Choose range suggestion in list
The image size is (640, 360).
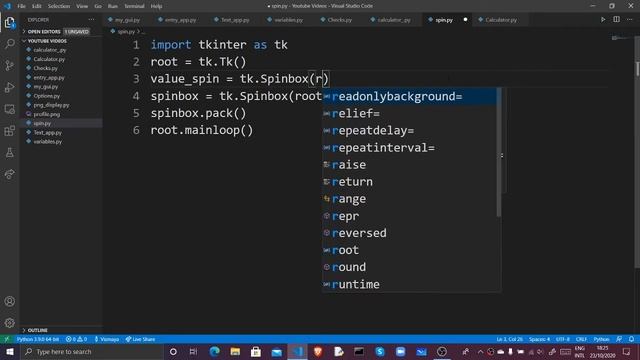coord(410,199)
